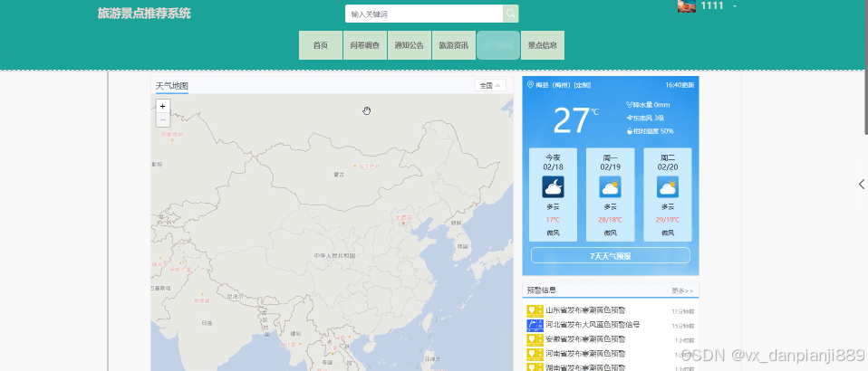Click the 安徽省 yellow warning icon
The height and width of the screenshot is (371, 868).
pyautogui.click(x=535, y=339)
